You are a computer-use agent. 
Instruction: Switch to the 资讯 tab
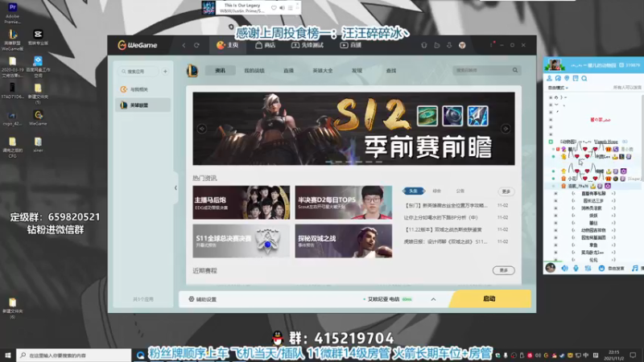220,71
